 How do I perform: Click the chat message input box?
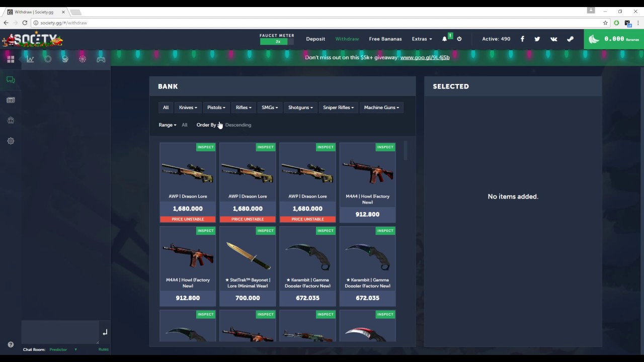(60, 332)
